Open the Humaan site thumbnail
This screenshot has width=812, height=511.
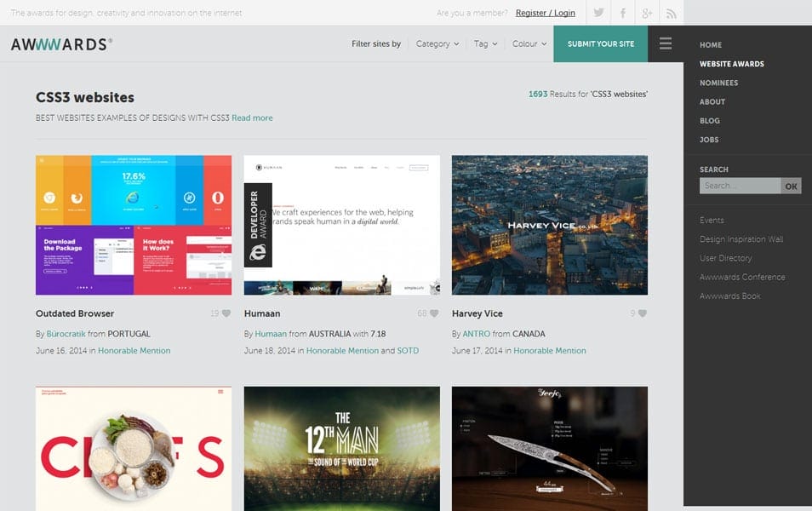342,225
